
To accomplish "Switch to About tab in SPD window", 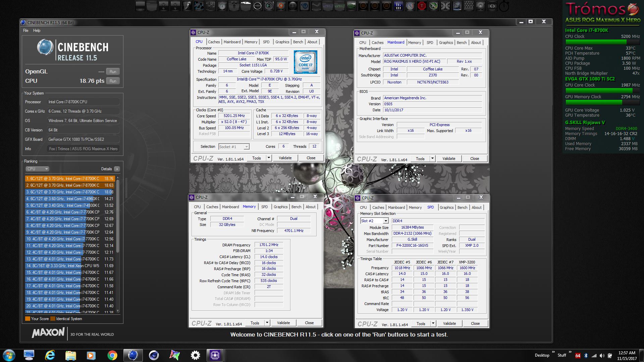I will point(477,207).
